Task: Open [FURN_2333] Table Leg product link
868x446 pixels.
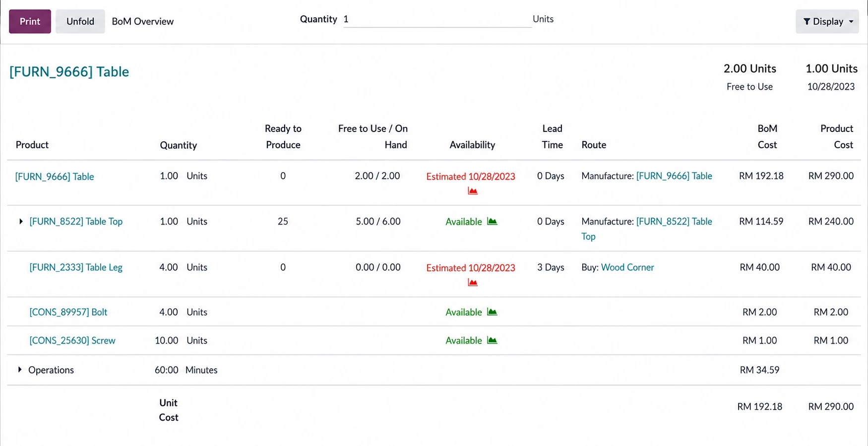Action: click(76, 267)
